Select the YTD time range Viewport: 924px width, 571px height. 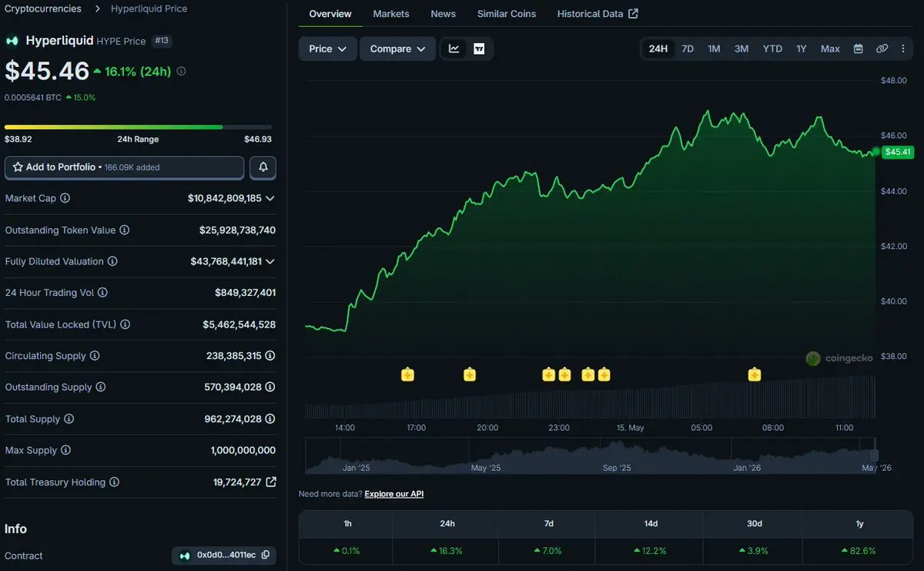pyautogui.click(x=772, y=49)
